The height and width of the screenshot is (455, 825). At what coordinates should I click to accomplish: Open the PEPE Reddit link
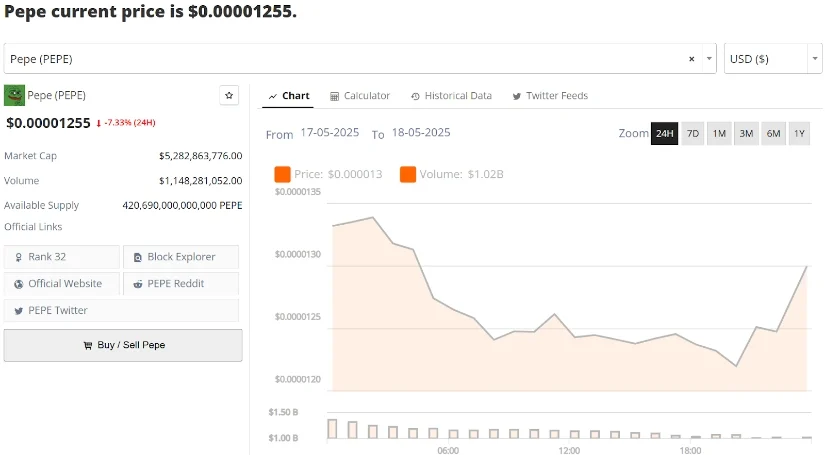pos(181,284)
